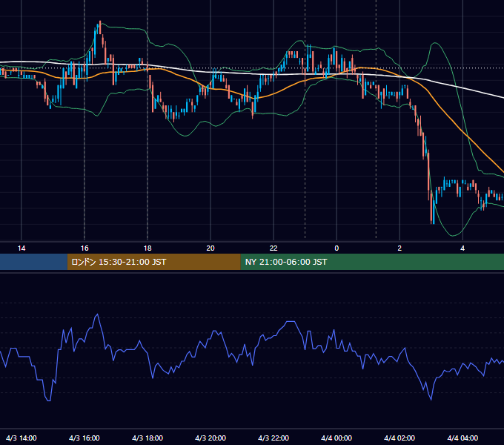Click time axis label 4
Viewport: 504px width, 445px height.
click(x=462, y=248)
